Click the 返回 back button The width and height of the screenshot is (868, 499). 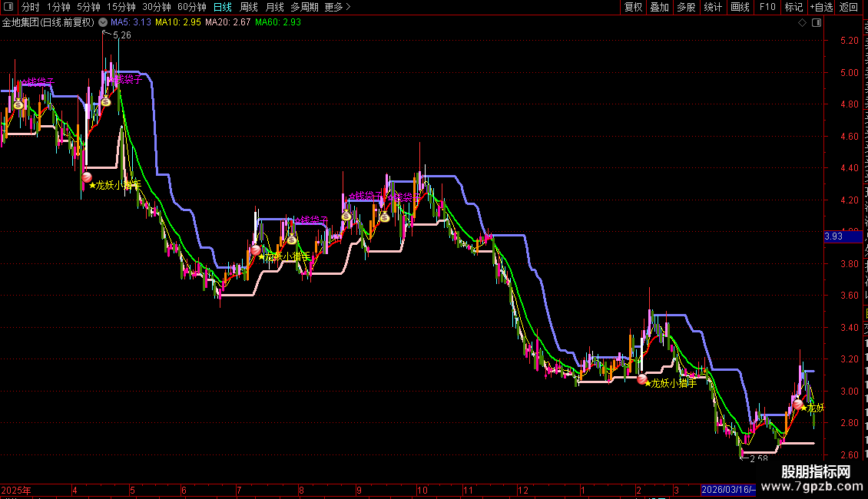coord(849,7)
